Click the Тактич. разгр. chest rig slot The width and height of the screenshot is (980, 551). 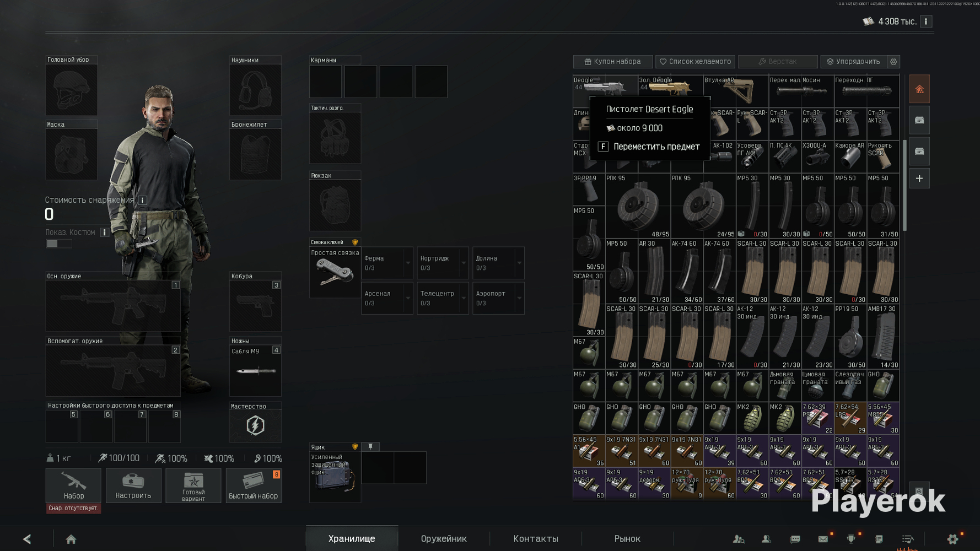tap(335, 138)
